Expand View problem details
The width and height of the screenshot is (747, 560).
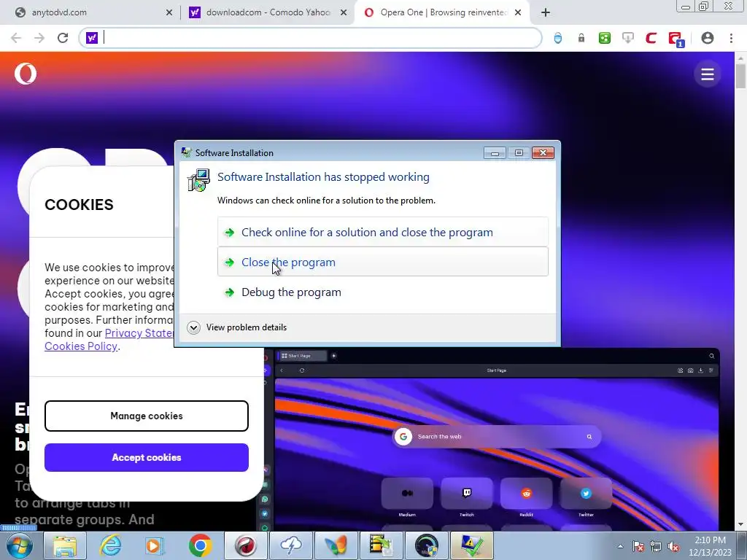(237, 327)
